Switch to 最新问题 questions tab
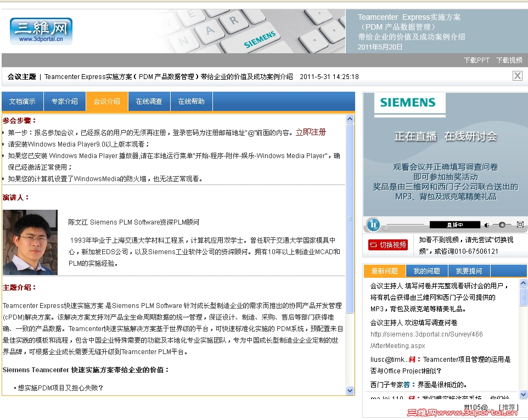The width and height of the screenshot is (528, 420). pyautogui.click(x=385, y=271)
